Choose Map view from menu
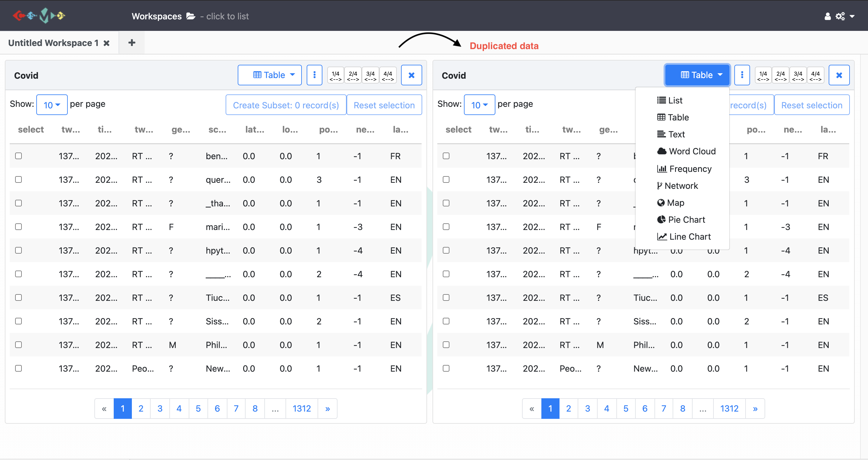 [682, 203]
